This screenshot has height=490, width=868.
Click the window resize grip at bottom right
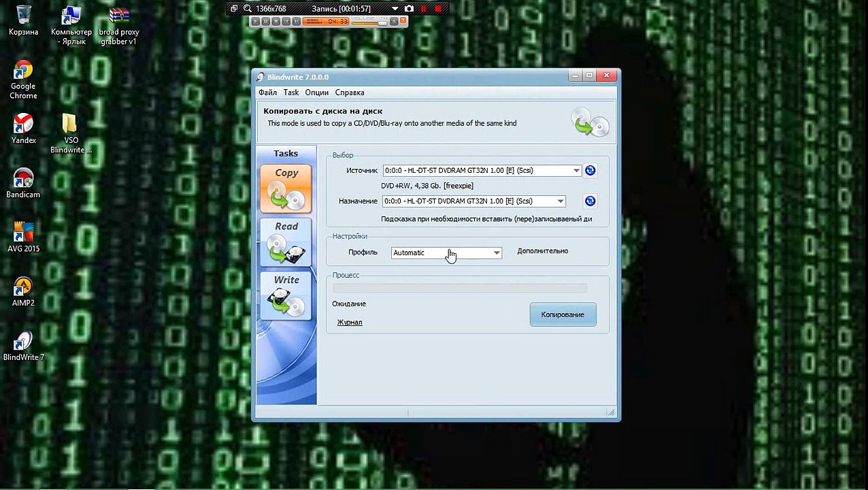coord(611,412)
